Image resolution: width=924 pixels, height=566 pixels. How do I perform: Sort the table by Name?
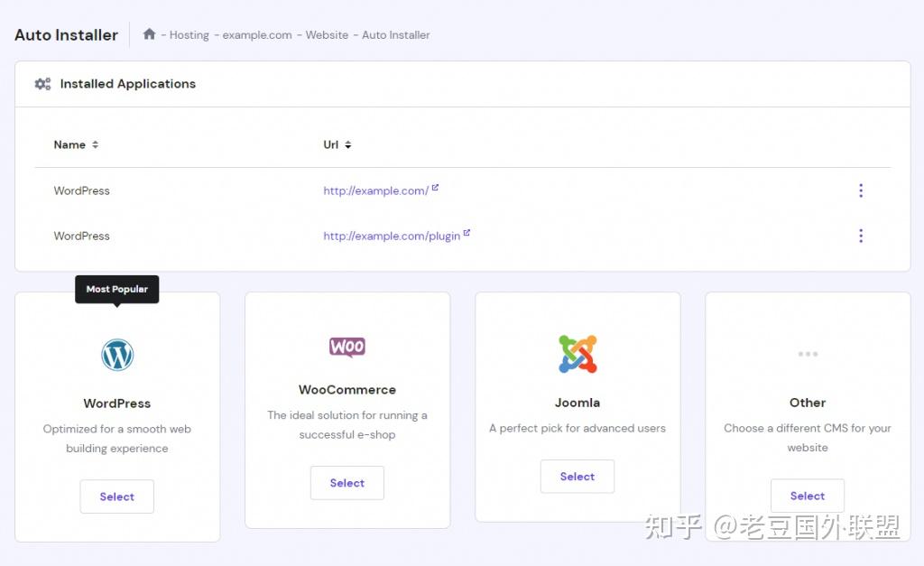pyautogui.click(x=76, y=144)
